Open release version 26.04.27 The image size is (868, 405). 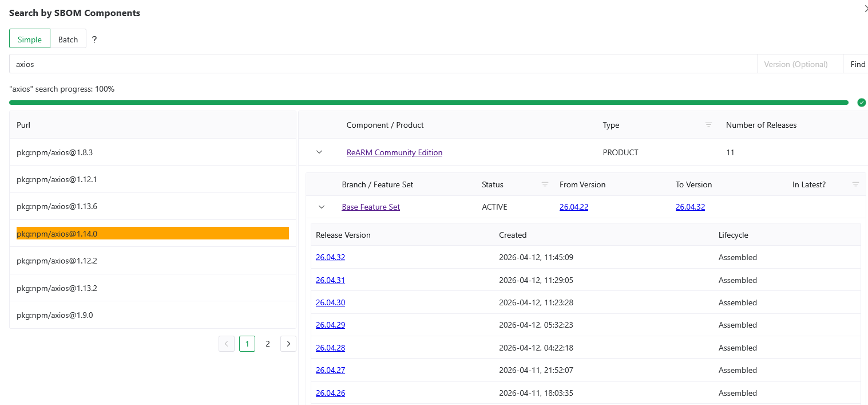(x=330, y=370)
